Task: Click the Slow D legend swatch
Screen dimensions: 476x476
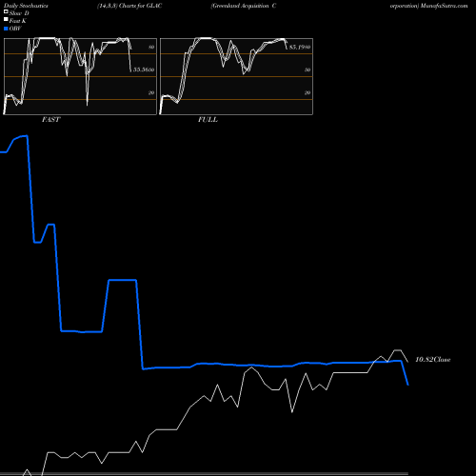Action: click(6, 11)
